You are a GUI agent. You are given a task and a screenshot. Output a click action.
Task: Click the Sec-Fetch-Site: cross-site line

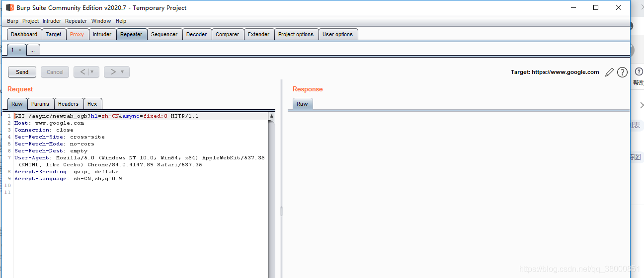pyautogui.click(x=60, y=137)
